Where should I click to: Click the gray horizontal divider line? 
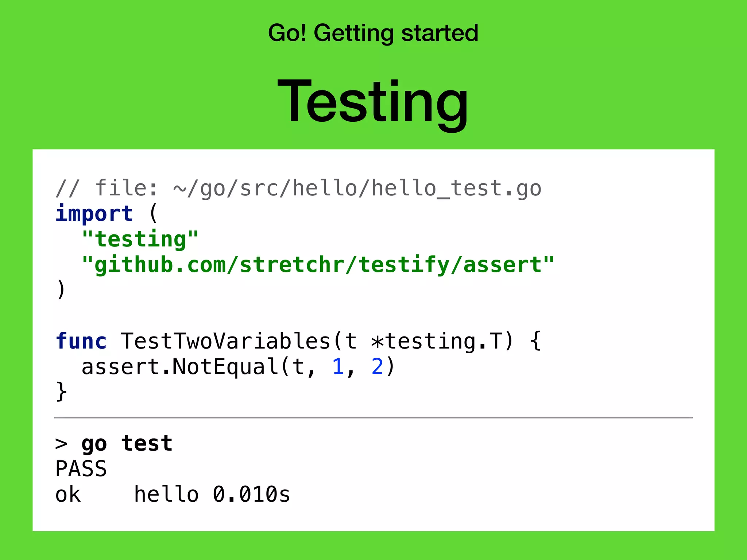pyautogui.click(x=373, y=417)
